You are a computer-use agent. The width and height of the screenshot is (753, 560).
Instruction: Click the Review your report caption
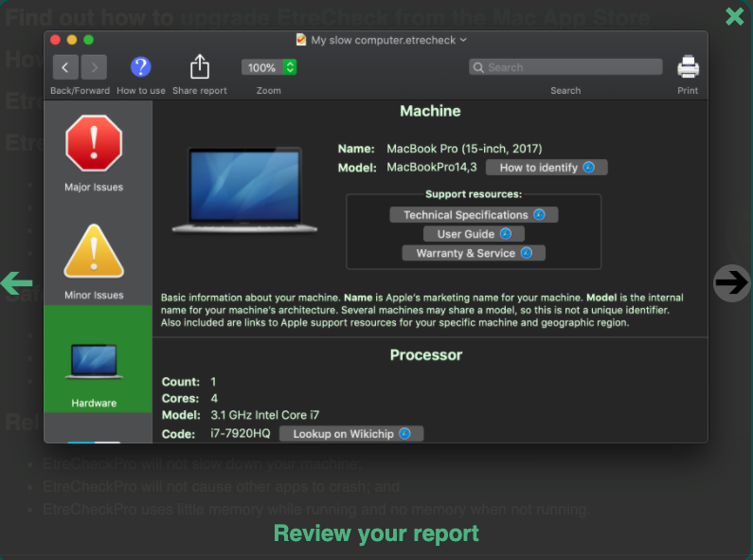coord(376,533)
